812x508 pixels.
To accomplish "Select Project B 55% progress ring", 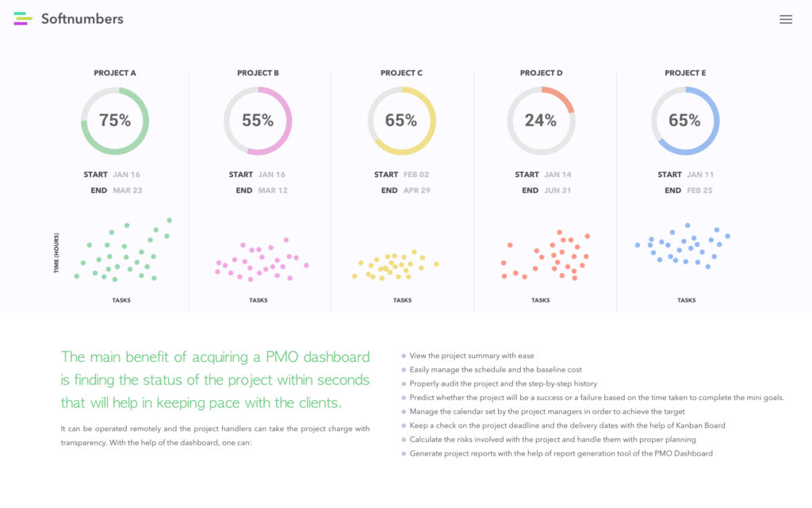I will click(x=258, y=121).
